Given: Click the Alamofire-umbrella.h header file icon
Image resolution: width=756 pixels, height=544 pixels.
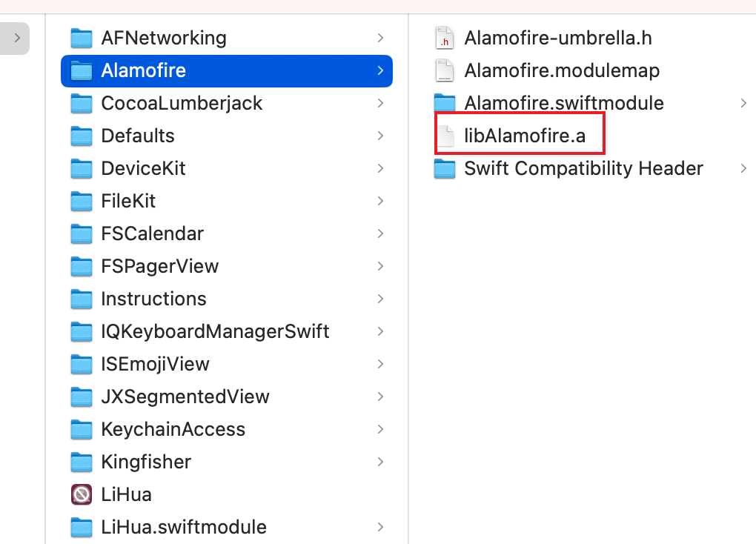Looking at the screenshot, I should pyautogui.click(x=444, y=38).
